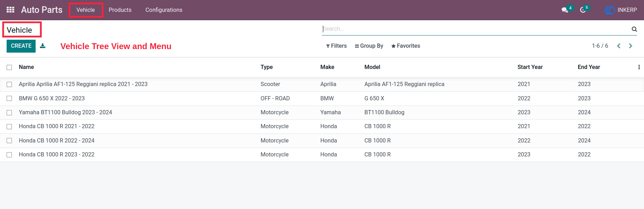Sort by the Type column header
This screenshot has height=209, width=644.
click(x=267, y=67)
